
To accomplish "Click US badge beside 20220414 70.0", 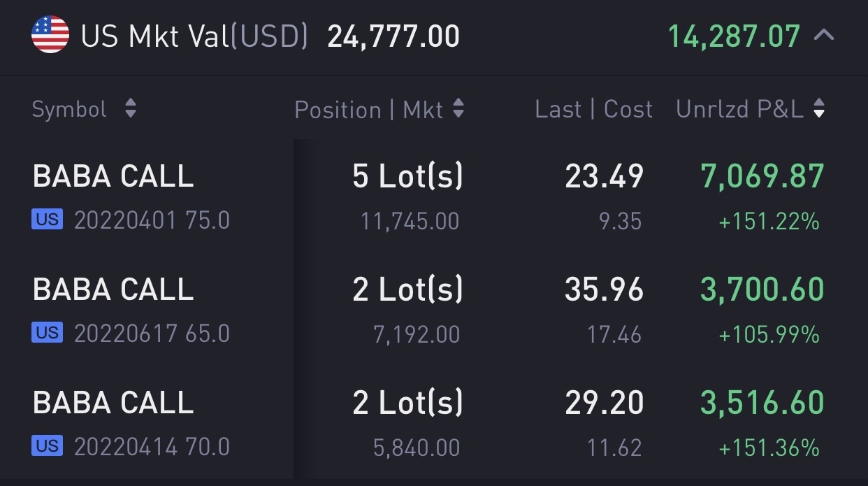I will [48, 446].
